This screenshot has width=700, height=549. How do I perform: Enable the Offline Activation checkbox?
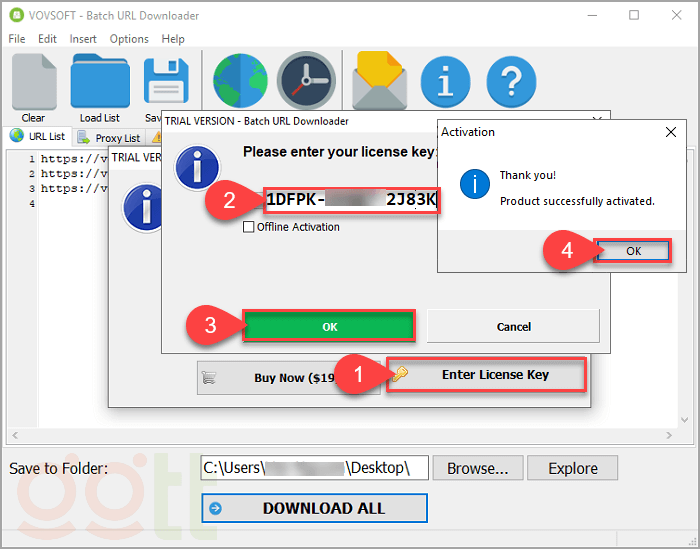point(249,227)
